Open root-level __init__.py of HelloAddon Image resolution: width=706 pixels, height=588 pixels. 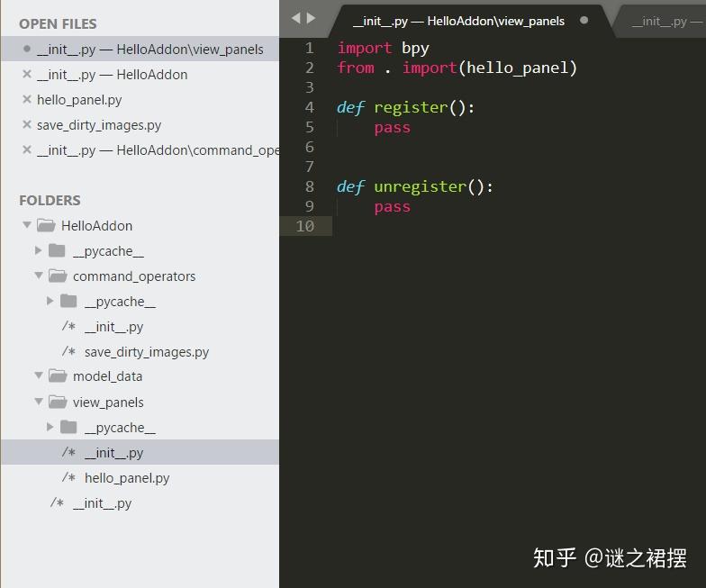tap(103, 503)
